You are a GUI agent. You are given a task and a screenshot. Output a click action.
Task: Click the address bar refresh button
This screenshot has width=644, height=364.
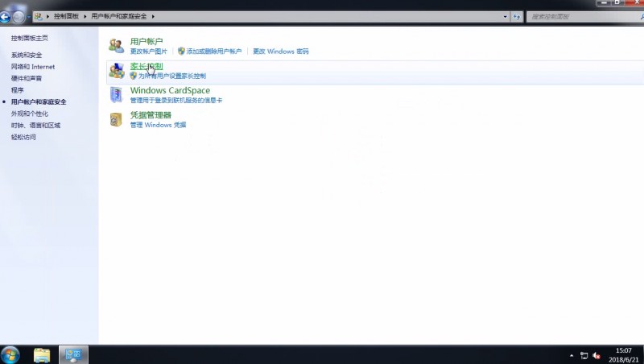coord(516,17)
